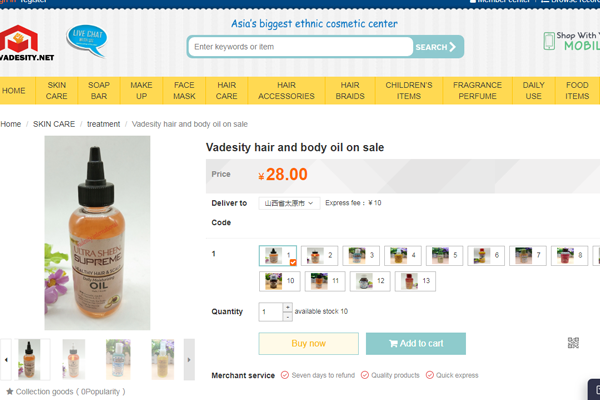Click the star icon beside Collection goods
This screenshot has height=400, width=600.
tap(10, 391)
